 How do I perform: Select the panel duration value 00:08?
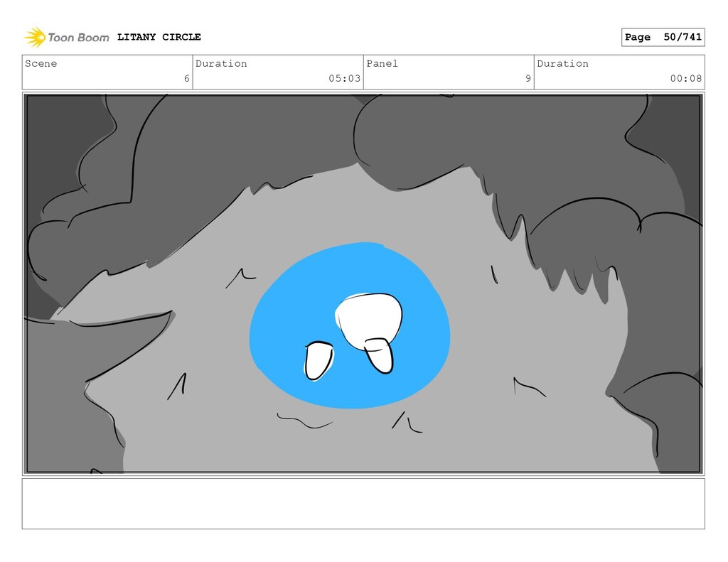(x=686, y=78)
